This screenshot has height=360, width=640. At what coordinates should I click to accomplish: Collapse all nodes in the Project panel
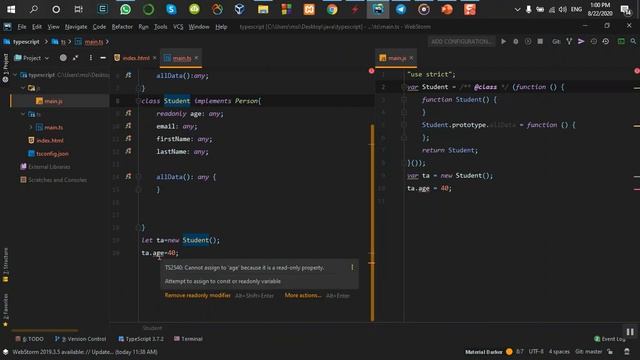[x=76, y=58]
